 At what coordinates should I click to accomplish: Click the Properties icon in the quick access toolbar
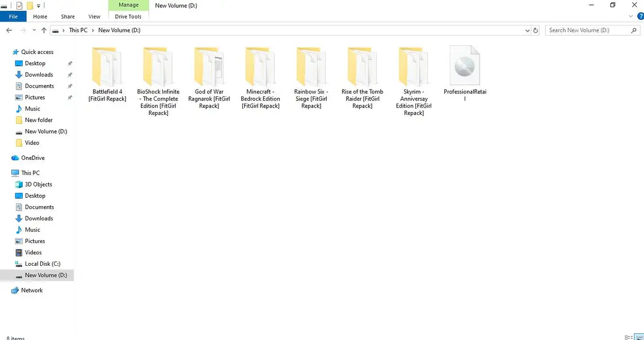pos(19,6)
